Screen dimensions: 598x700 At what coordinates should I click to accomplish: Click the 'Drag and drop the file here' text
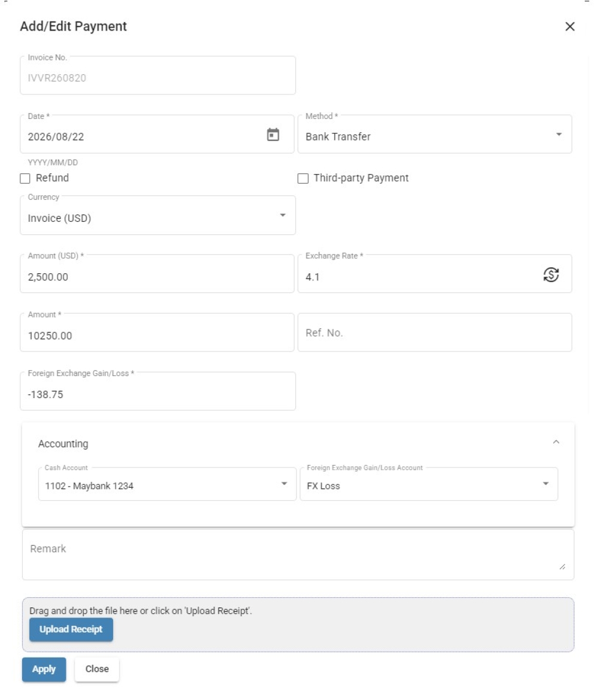(141, 611)
